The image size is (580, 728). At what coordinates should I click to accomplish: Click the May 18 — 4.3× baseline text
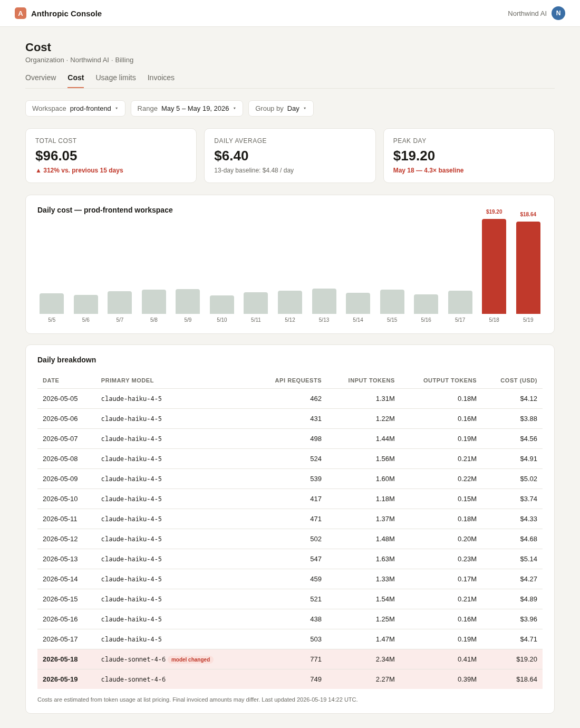click(x=428, y=170)
